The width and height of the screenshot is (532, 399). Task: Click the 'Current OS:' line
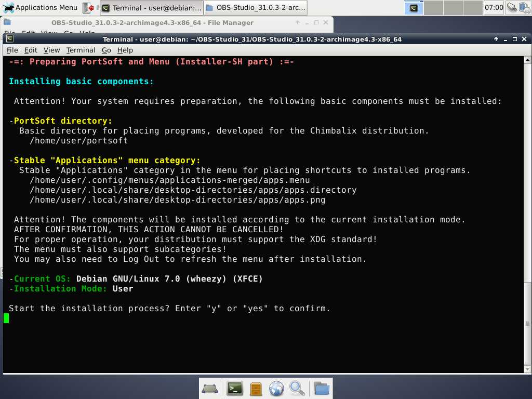(x=136, y=279)
